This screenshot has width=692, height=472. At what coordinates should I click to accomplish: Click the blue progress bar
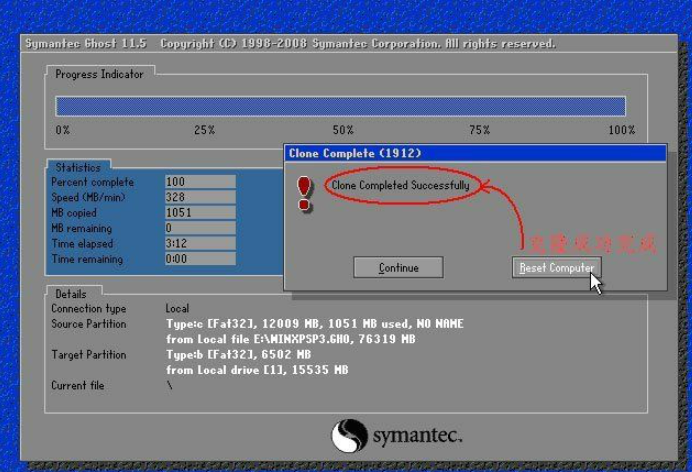(340, 106)
